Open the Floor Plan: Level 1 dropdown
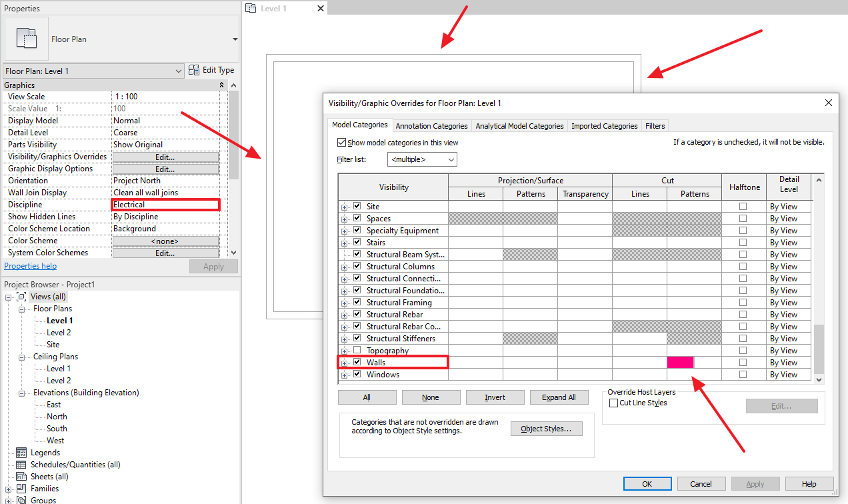The height and width of the screenshot is (504, 848). click(93, 71)
